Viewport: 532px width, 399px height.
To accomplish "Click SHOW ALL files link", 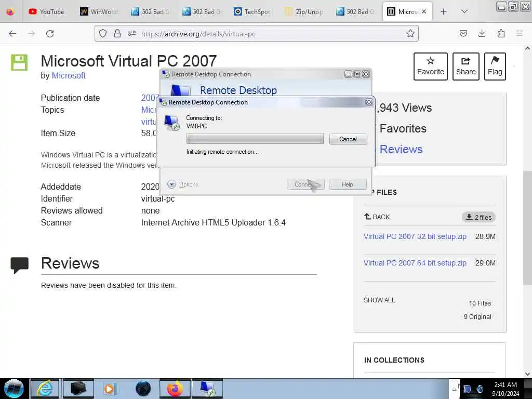I will (379, 300).
